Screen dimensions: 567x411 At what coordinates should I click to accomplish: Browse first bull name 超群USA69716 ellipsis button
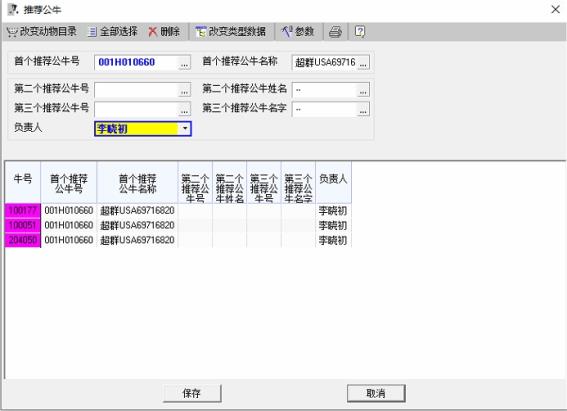tap(363, 63)
